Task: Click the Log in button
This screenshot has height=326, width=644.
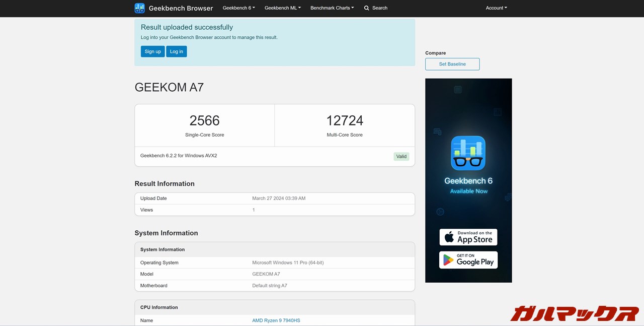Action: pos(176,51)
